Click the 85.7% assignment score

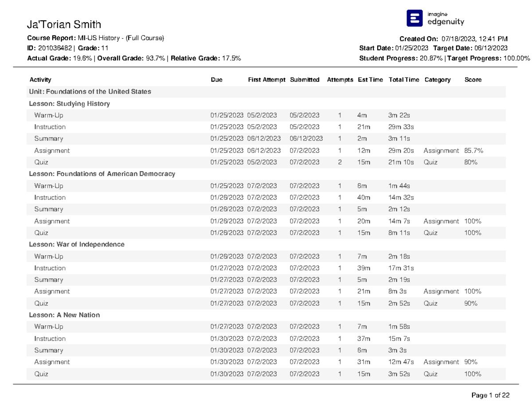click(x=473, y=151)
